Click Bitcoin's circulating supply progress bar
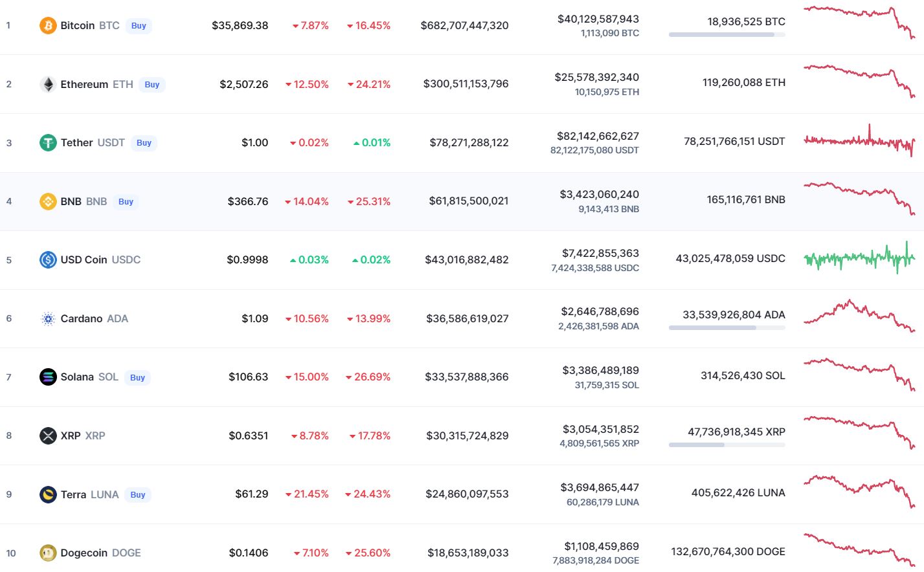This screenshot has height=572, width=924. click(727, 34)
